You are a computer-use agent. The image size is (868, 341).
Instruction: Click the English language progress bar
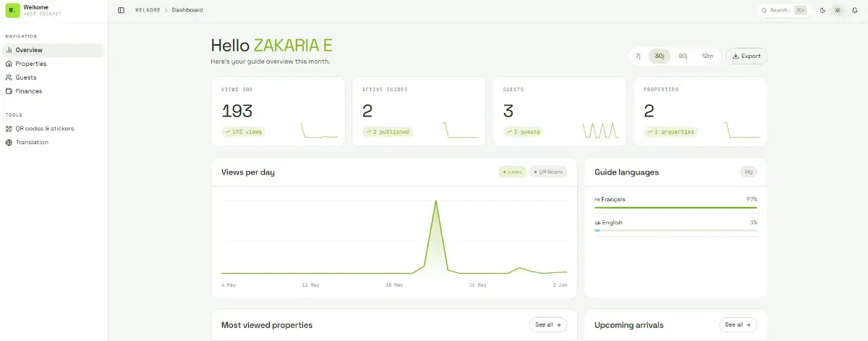pyautogui.click(x=676, y=231)
